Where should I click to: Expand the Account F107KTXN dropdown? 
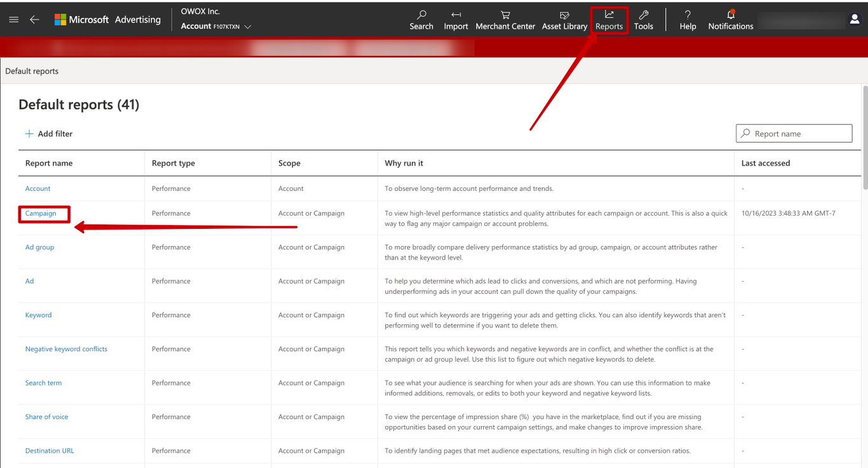[x=216, y=27]
